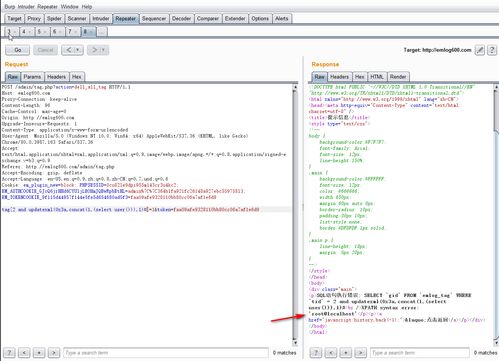Click the response search term input field
Viewport: 499px width, 361px height.
420,352
